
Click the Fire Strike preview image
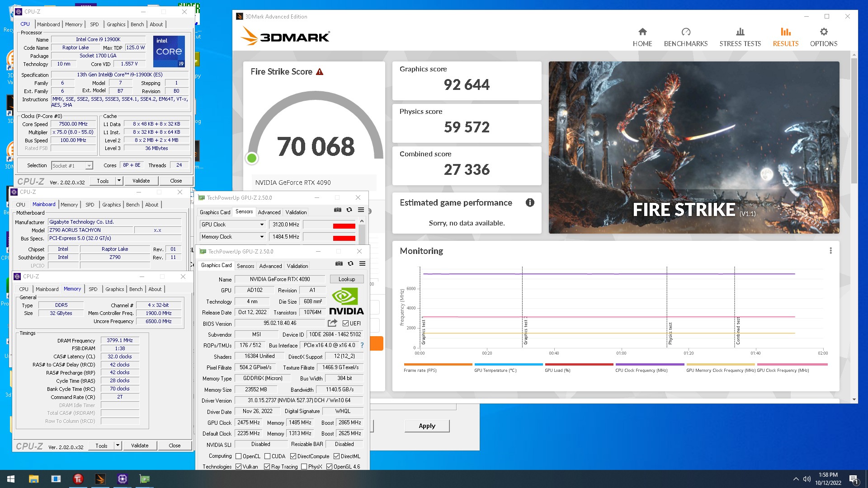(x=694, y=148)
